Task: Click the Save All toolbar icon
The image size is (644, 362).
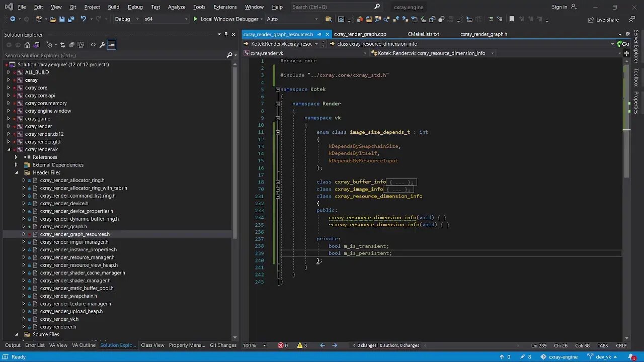Action: [x=71, y=19]
